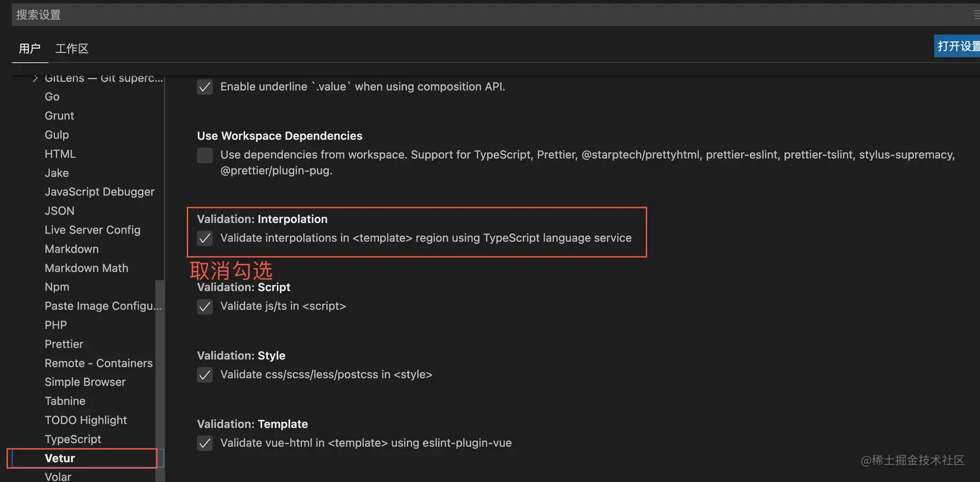Switch to the 工作区 tab
Viewport: 980px width, 482px height.
[x=72, y=49]
